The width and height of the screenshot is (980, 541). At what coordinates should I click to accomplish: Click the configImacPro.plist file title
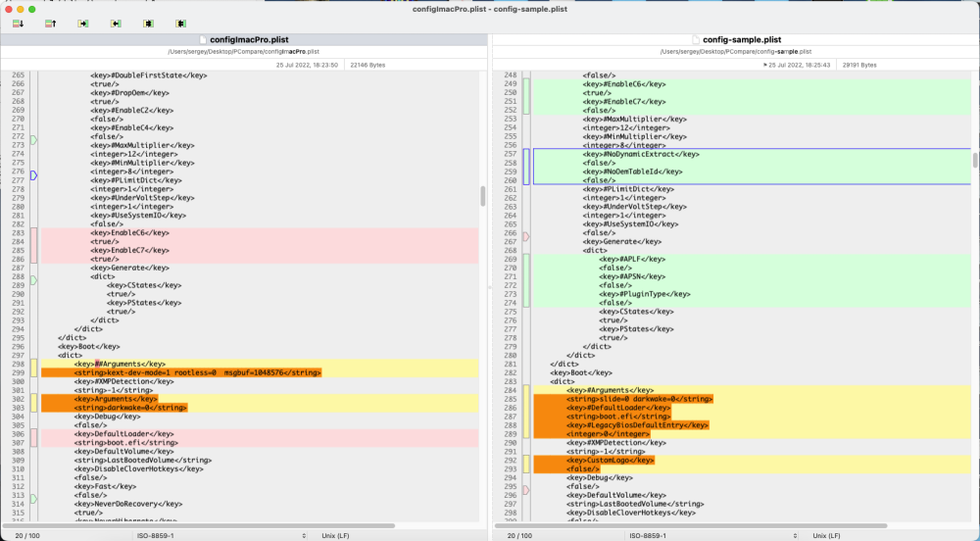tap(249, 39)
